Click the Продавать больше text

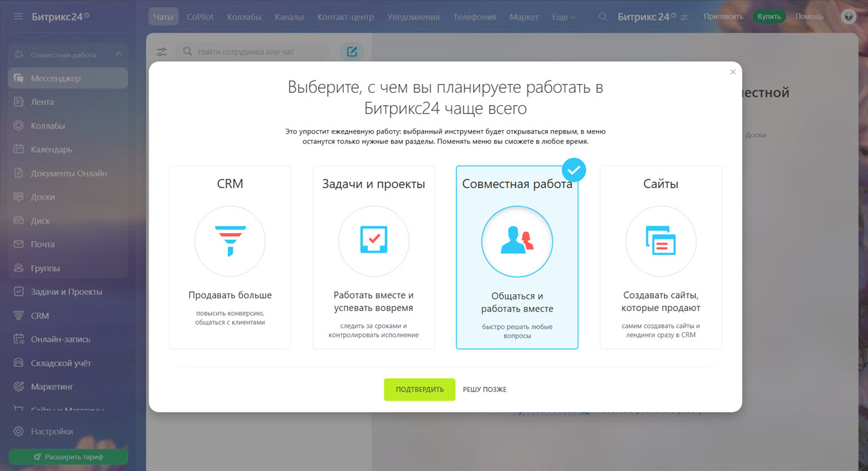tap(230, 295)
